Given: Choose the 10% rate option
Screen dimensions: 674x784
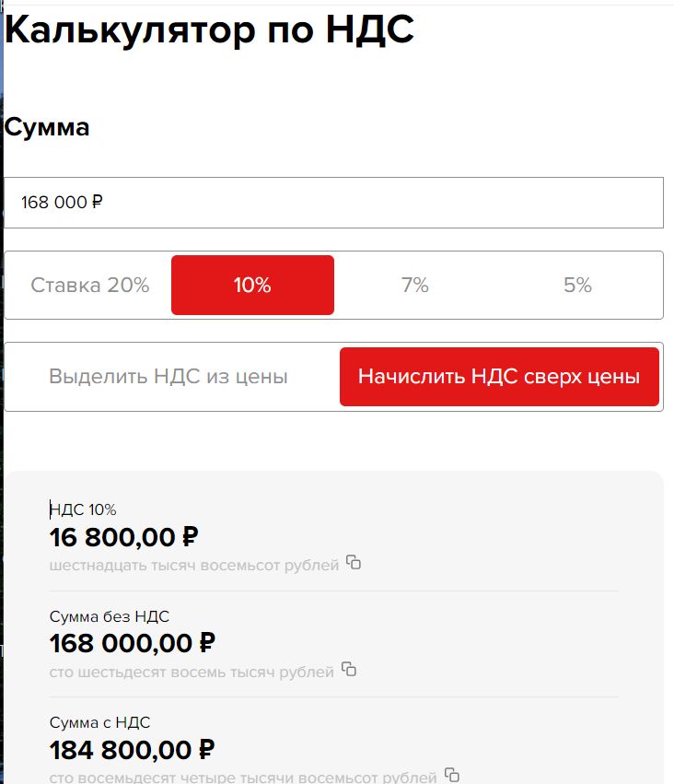Looking at the screenshot, I should click(252, 286).
